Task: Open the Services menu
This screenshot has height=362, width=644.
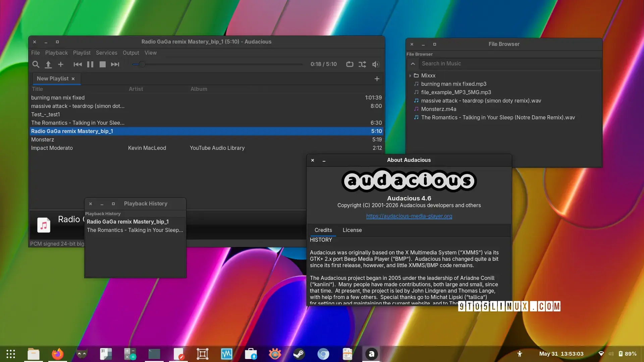Action: [107, 53]
